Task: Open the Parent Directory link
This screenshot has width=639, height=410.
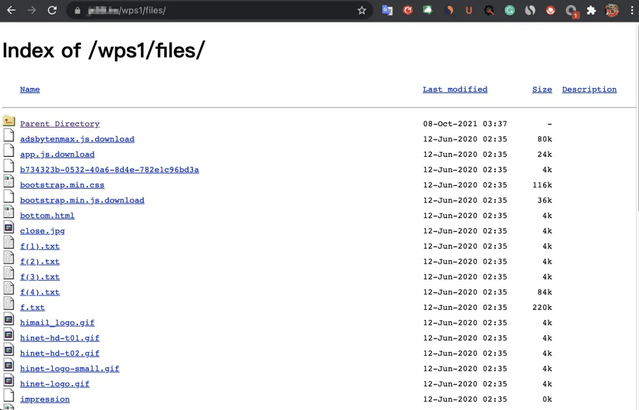Action: (x=60, y=124)
